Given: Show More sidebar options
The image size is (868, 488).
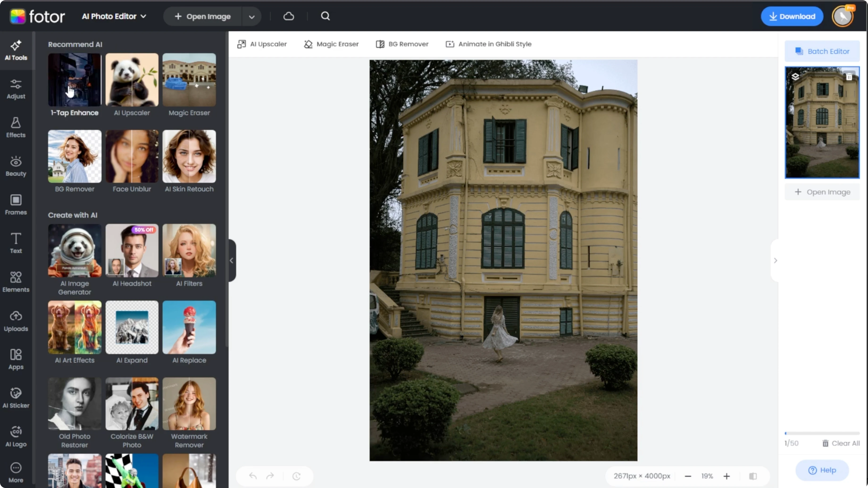Looking at the screenshot, I should (x=16, y=473).
